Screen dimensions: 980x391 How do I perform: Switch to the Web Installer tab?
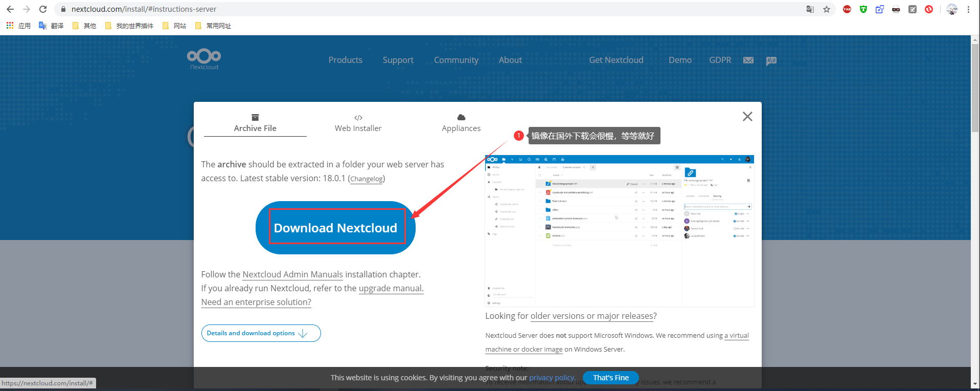point(358,123)
